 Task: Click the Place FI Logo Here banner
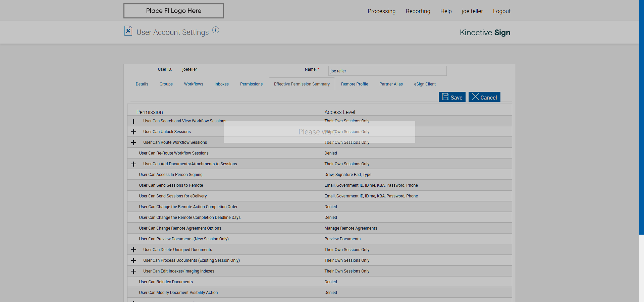(173, 11)
